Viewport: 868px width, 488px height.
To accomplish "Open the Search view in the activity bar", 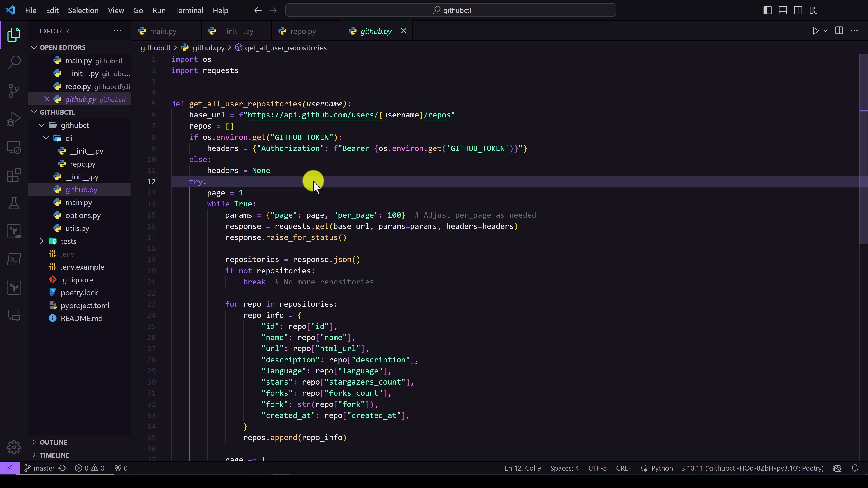I will [14, 62].
